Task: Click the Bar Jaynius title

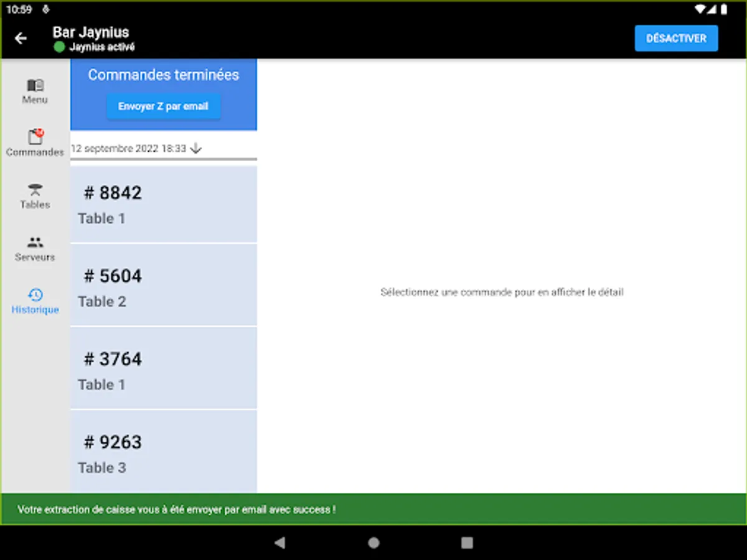Action: [91, 32]
